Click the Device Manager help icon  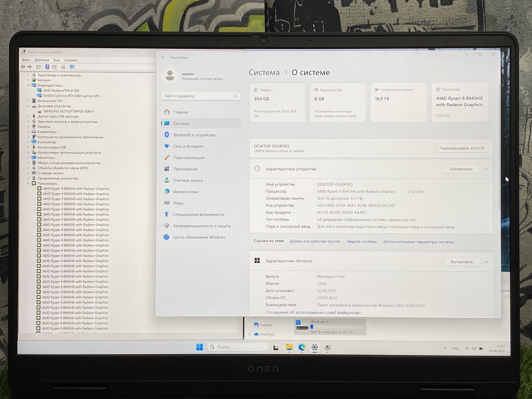pyautogui.click(x=47, y=67)
